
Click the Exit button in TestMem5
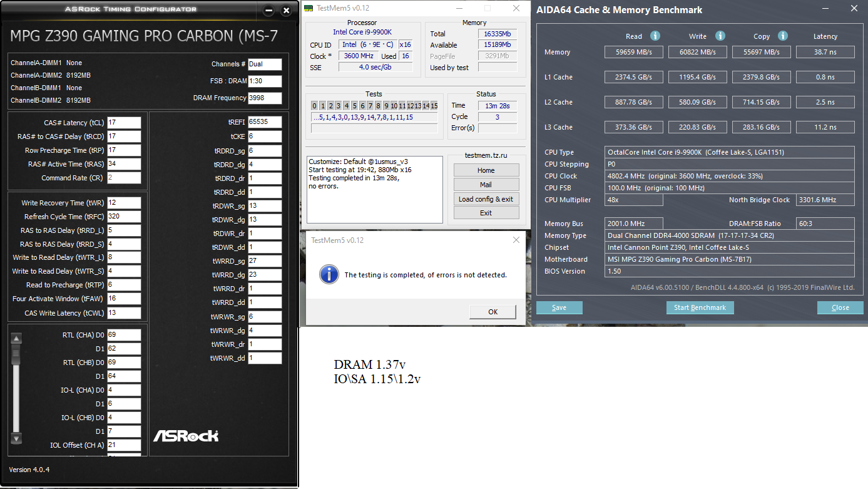486,213
